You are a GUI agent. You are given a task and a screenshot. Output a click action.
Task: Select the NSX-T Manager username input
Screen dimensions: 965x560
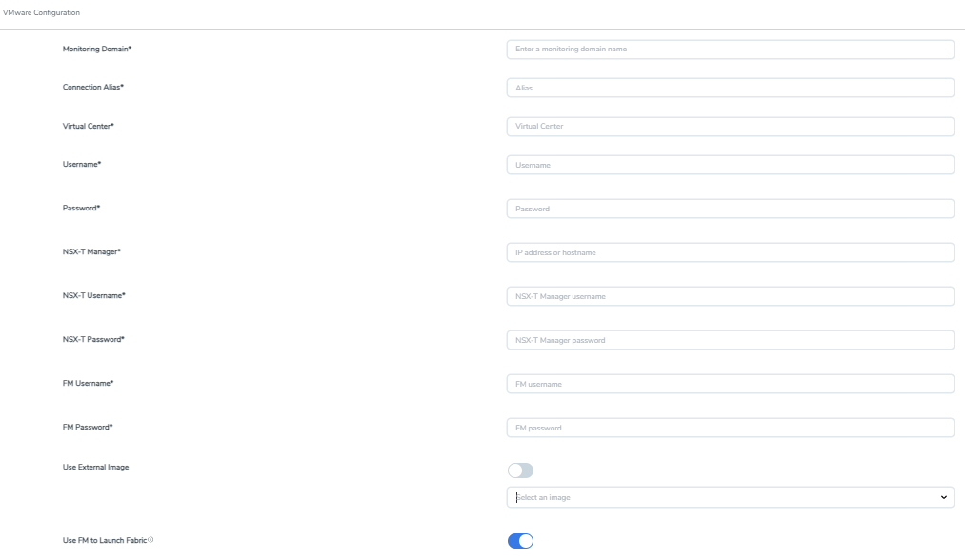coord(730,296)
